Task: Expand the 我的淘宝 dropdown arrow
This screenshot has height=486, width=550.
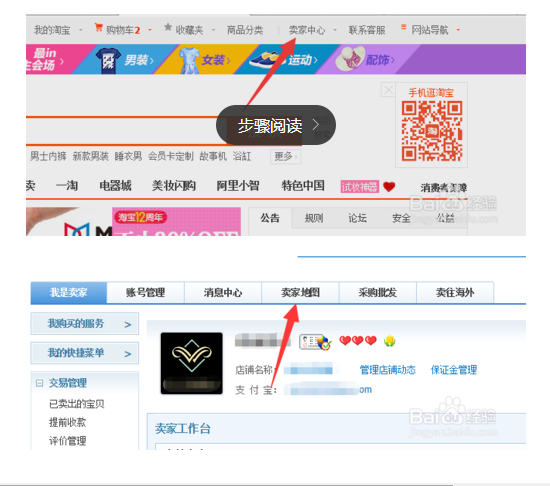Action: [81, 30]
